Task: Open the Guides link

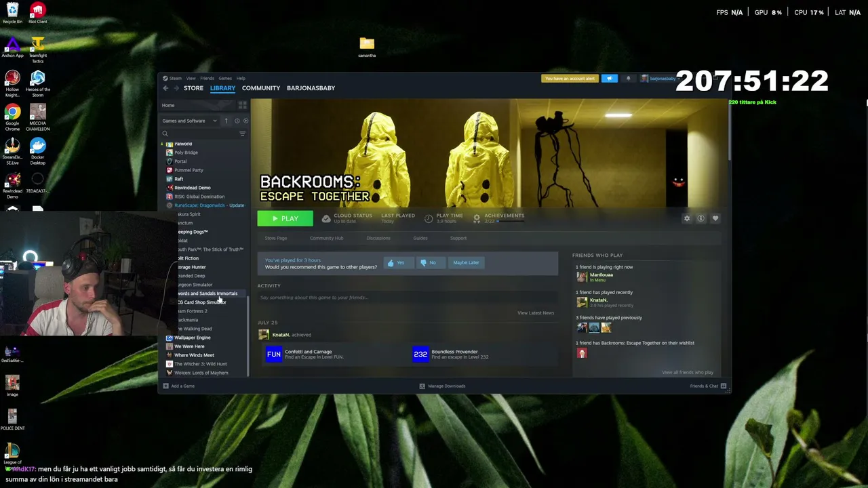Action: pos(420,238)
